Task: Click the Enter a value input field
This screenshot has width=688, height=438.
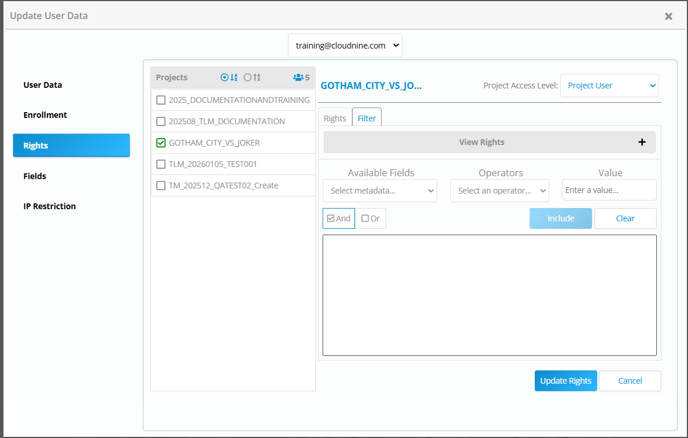Action: (609, 190)
